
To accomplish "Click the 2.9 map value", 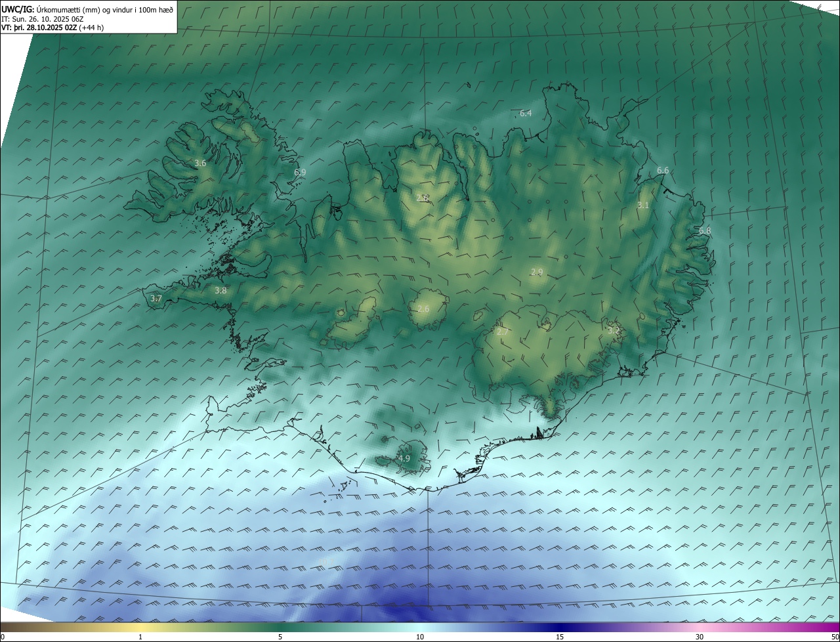I will click(537, 272).
